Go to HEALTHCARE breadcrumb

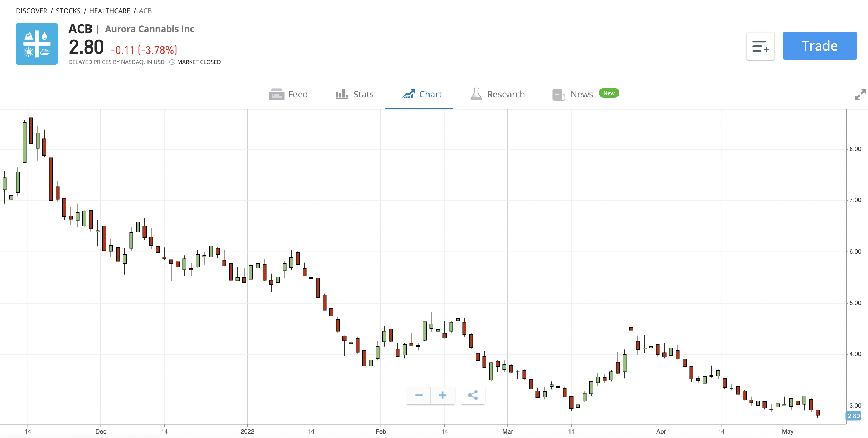[110, 11]
